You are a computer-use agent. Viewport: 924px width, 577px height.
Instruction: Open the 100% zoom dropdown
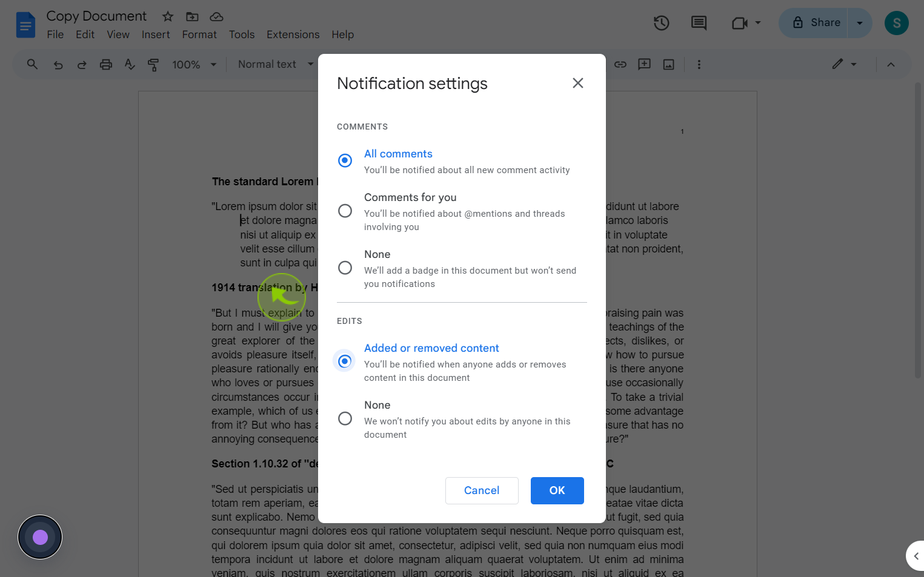click(x=194, y=65)
